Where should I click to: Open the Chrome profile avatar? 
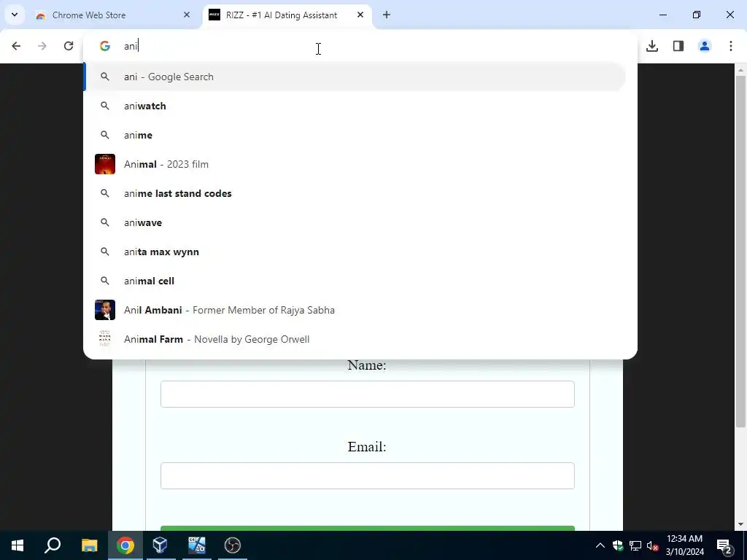click(705, 46)
